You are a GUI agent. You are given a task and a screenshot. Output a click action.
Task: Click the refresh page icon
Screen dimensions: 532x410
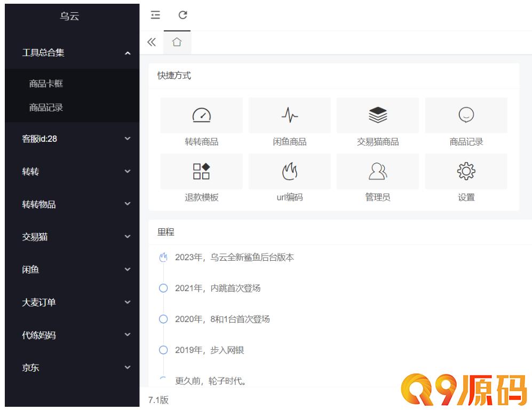point(183,15)
